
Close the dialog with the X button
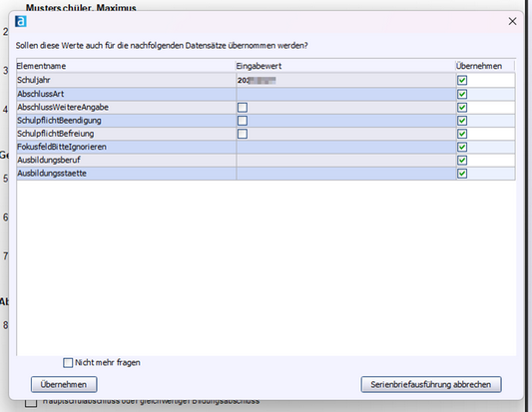tap(512, 21)
